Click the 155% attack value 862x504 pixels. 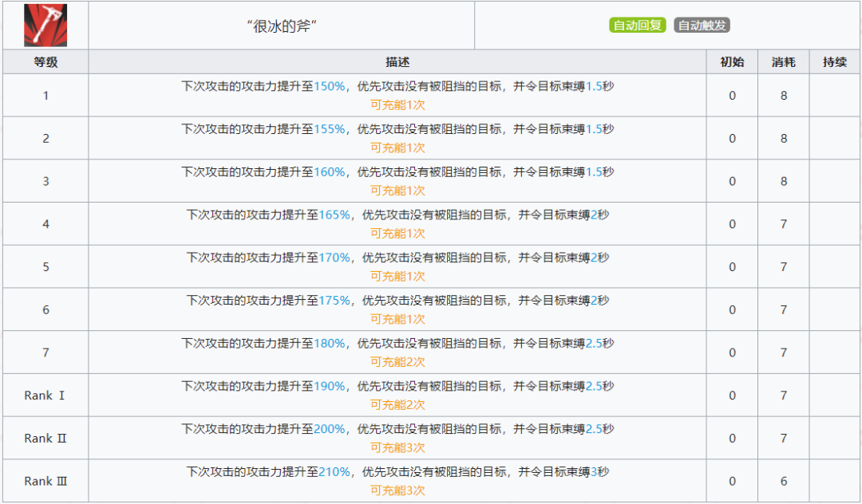pyautogui.click(x=330, y=129)
